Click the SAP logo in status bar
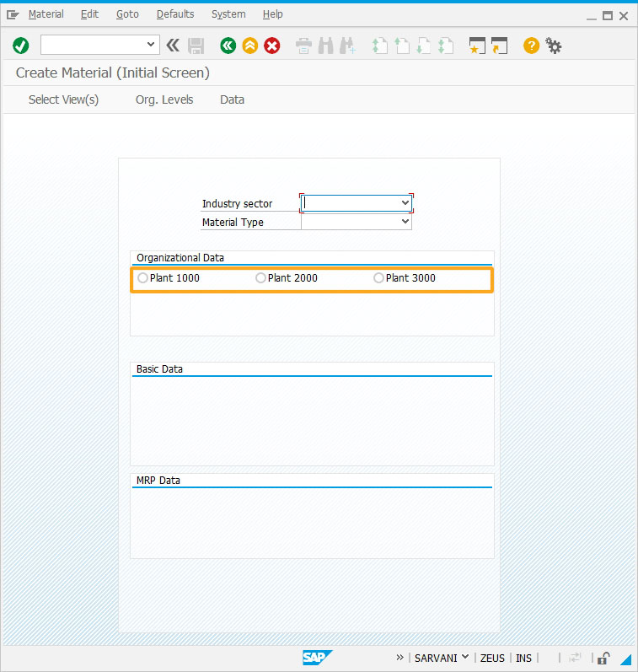The image size is (638, 672). pos(317,658)
